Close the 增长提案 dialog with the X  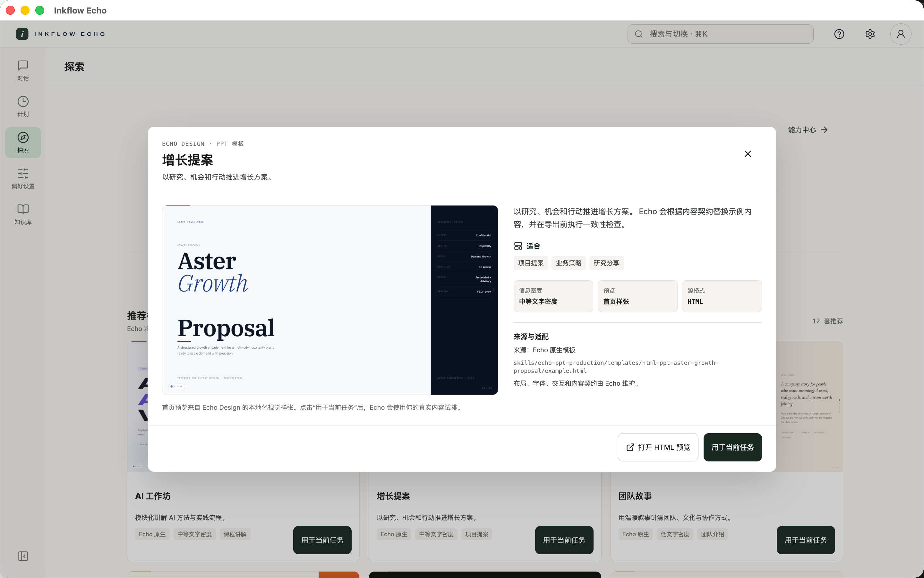click(748, 154)
